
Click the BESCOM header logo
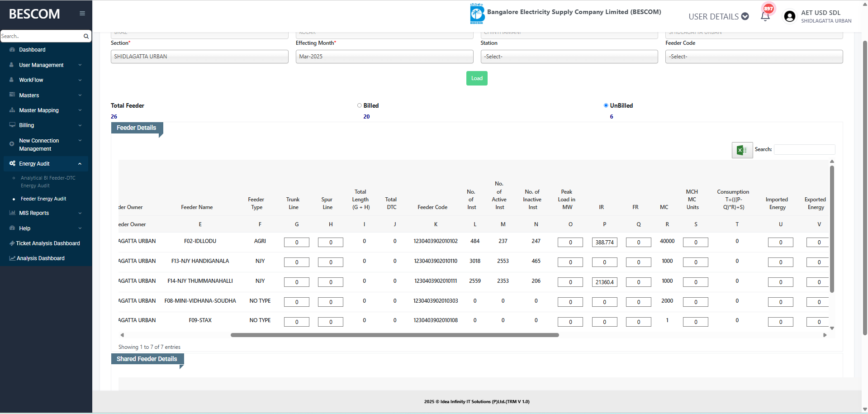(477, 14)
